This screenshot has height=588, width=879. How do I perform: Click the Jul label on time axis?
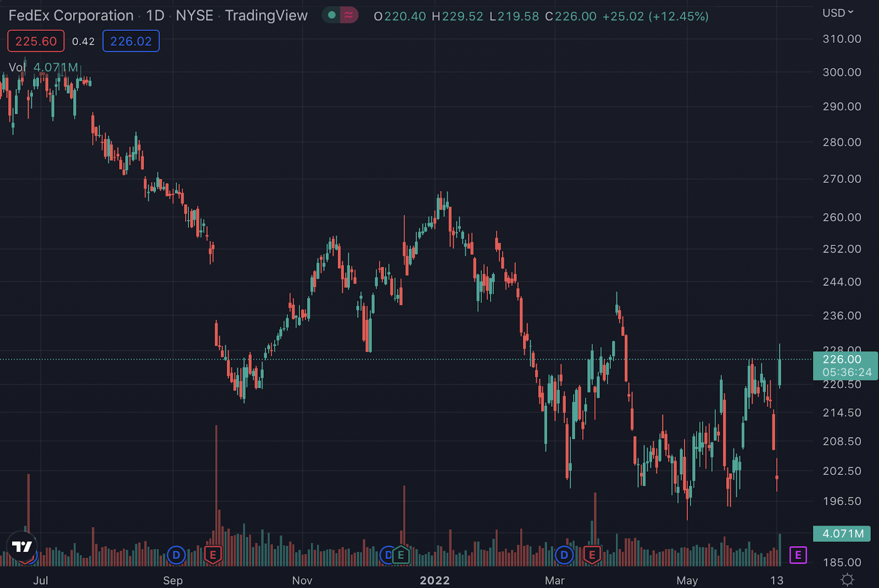41,580
